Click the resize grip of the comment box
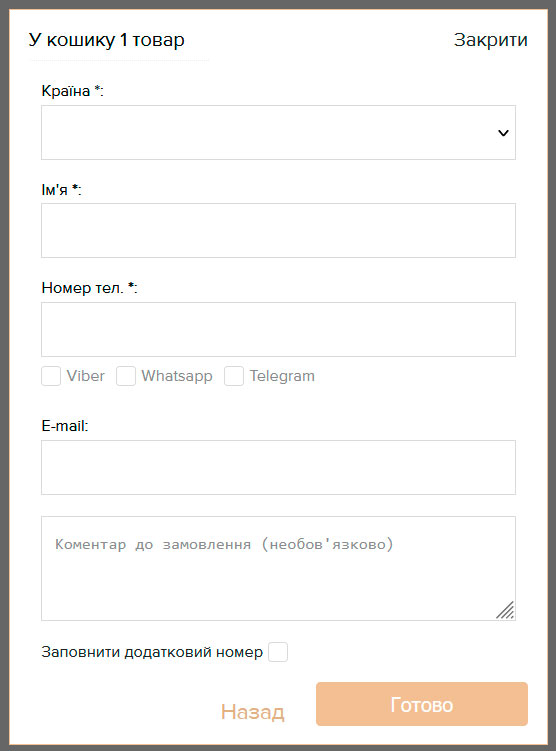Image resolution: width=556 pixels, height=751 pixels. coord(505,610)
